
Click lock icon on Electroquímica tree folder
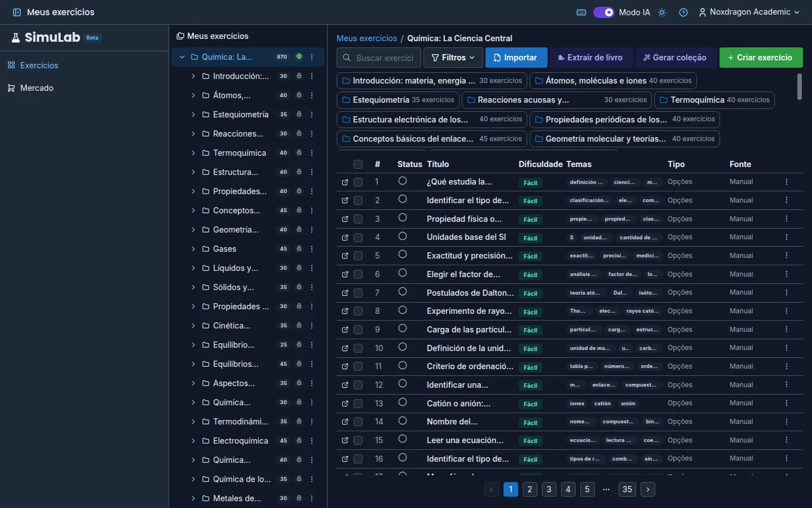click(299, 441)
